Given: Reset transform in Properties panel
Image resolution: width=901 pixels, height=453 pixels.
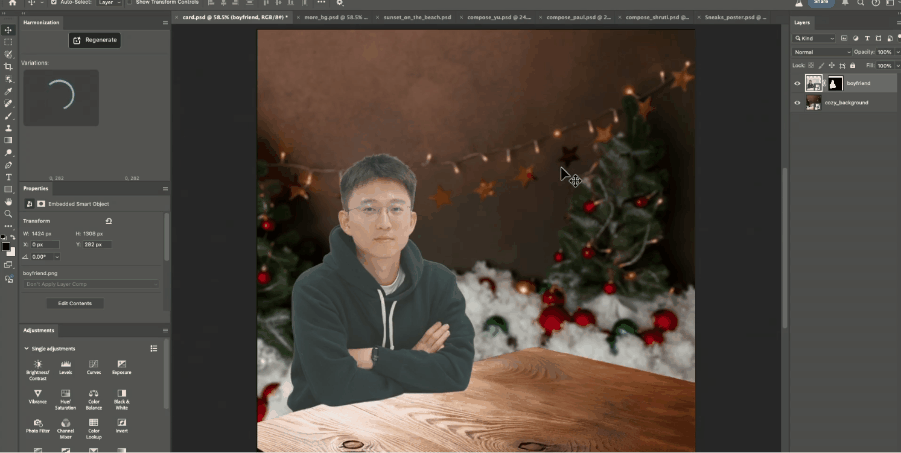Looking at the screenshot, I should click(108, 220).
